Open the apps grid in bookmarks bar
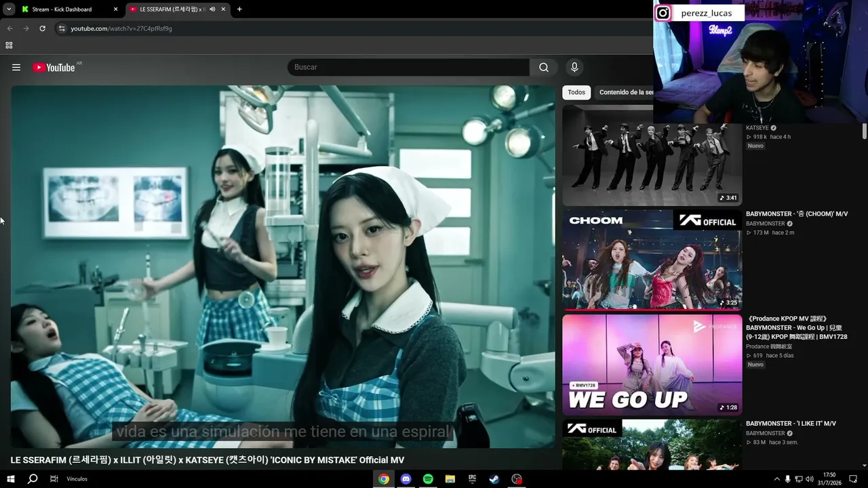 point(9,45)
